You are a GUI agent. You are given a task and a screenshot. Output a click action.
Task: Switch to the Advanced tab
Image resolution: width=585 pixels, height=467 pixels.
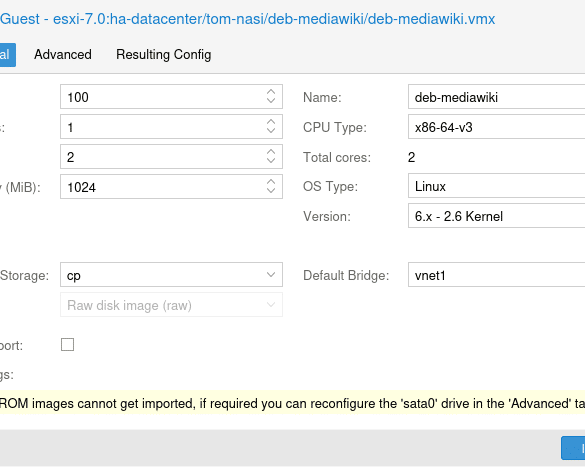[63, 54]
